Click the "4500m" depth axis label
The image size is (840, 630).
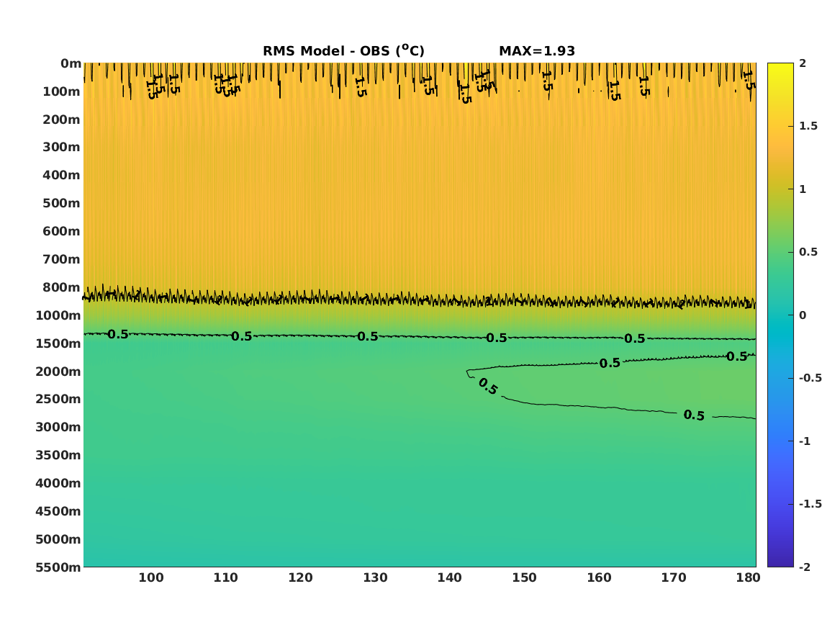point(58,511)
